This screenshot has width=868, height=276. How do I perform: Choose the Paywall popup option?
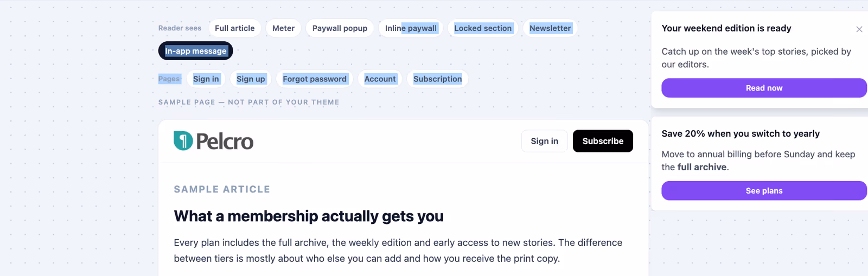click(x=340, y=28)
